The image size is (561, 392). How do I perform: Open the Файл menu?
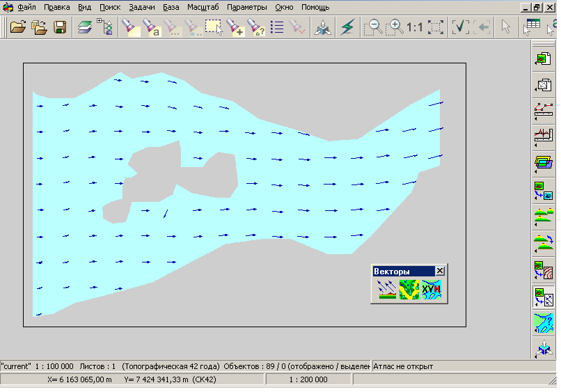coord(27,7)
